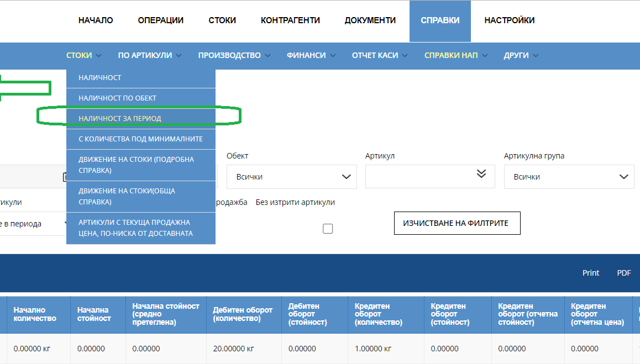Go to the СТОКИ main navigation tab

[x=222, y=20]
